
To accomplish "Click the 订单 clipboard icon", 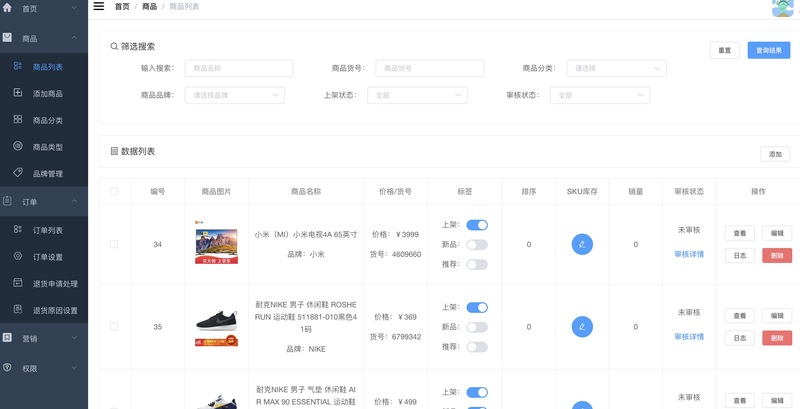I will [x=7, y=201].
